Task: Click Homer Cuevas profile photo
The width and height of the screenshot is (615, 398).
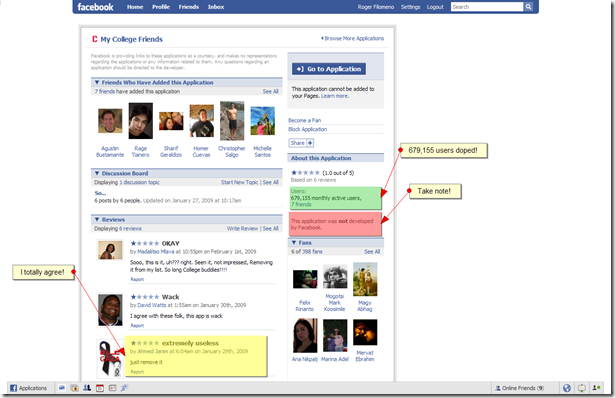Action: (202, 121)
